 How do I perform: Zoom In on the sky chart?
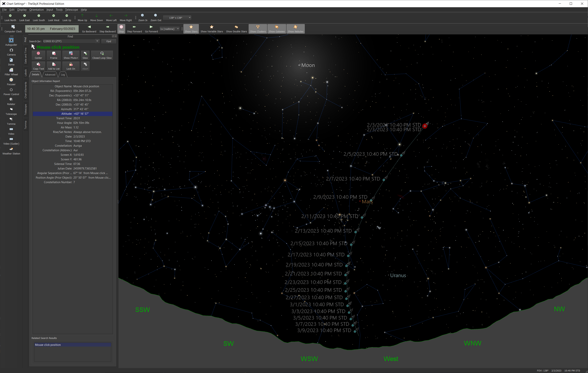pos(143,17)
